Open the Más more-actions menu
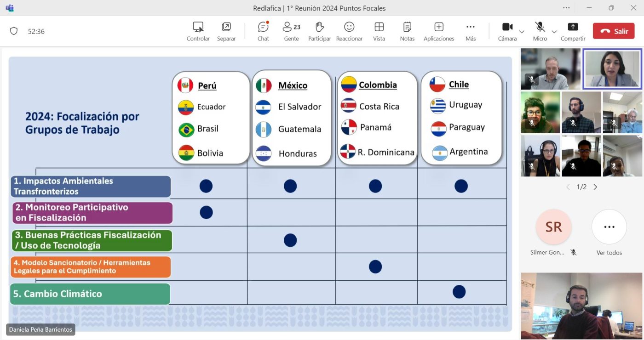Screen dimensions: 644x340 (470, 31)
